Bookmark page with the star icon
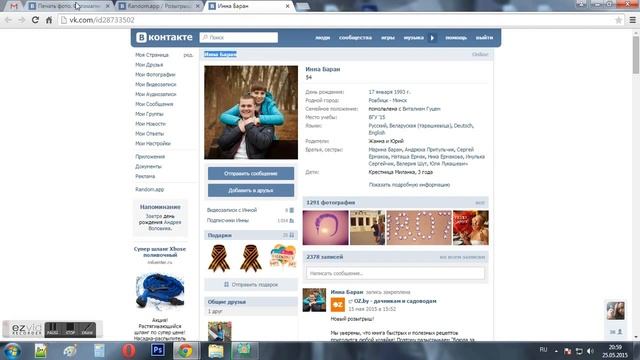Viewport: 640px width, 360px height. pyautogui.click(x=618, y=20)
